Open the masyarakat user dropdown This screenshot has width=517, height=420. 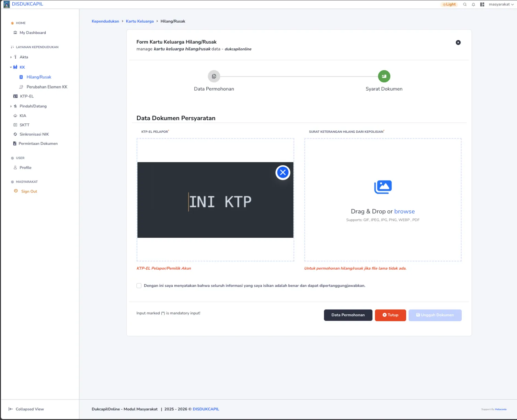click(501, 4)
